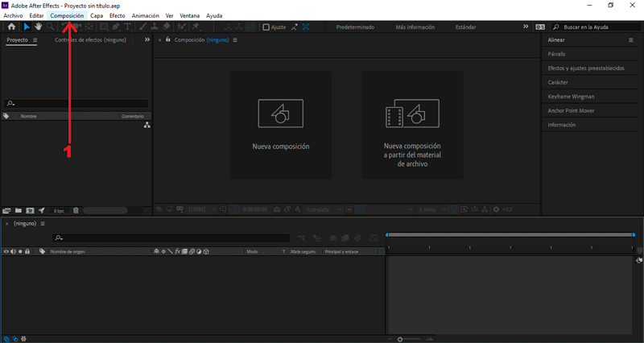Open the Composición viewer panel menu
The width and height of the screenshot is (644, 343).
tap(235, 40)
